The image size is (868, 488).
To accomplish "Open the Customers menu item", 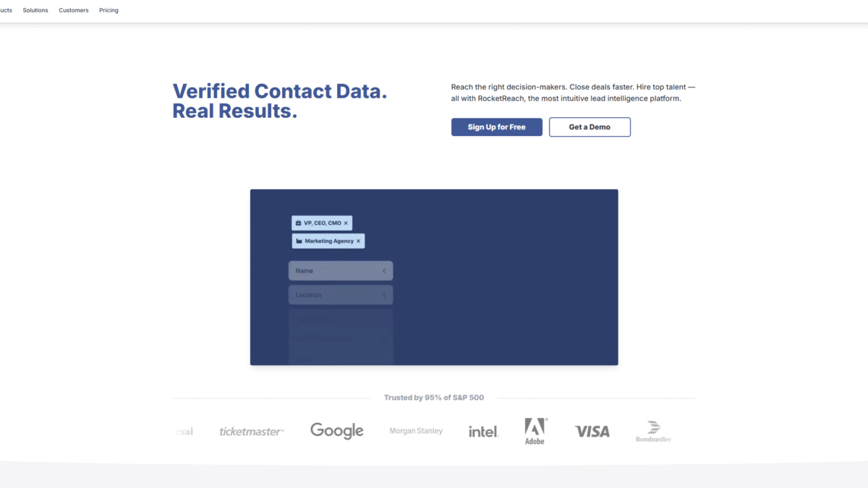I will 74,10.
